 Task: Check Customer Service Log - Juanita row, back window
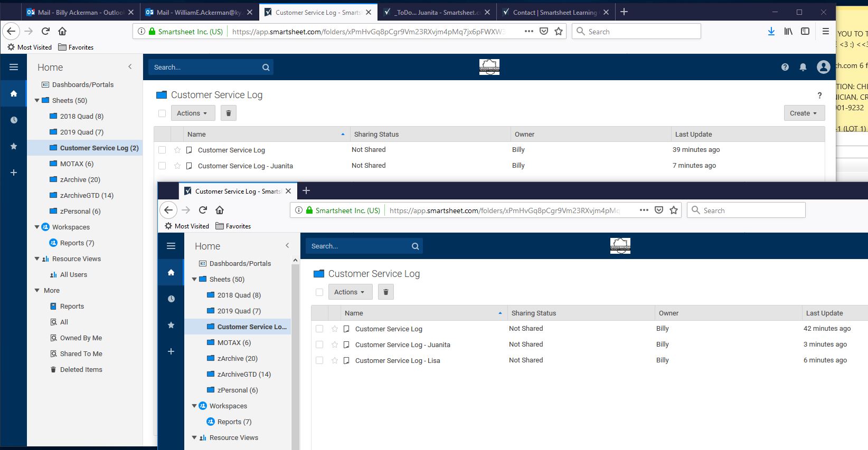coord(162,166)
